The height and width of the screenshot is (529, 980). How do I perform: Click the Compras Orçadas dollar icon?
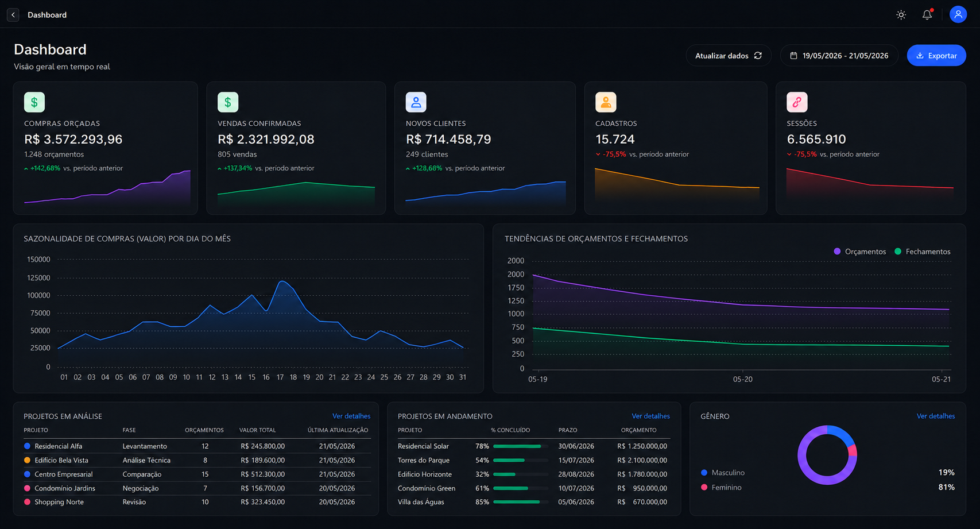click(34, 102)
